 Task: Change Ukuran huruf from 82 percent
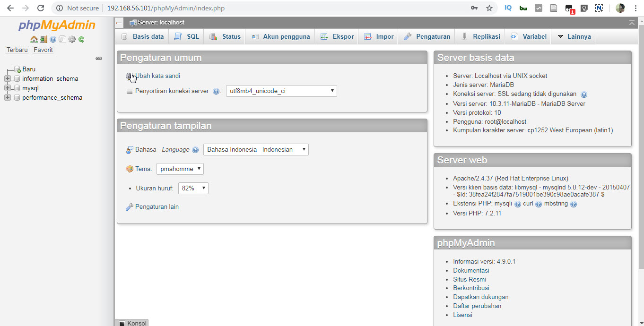click(x=193, y=188)
